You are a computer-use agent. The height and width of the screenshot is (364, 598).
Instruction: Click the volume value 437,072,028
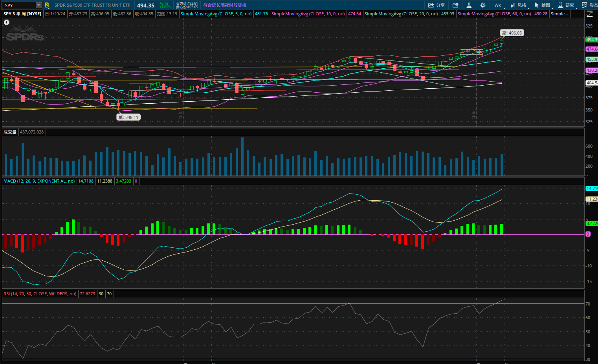(x=32, y=132)
